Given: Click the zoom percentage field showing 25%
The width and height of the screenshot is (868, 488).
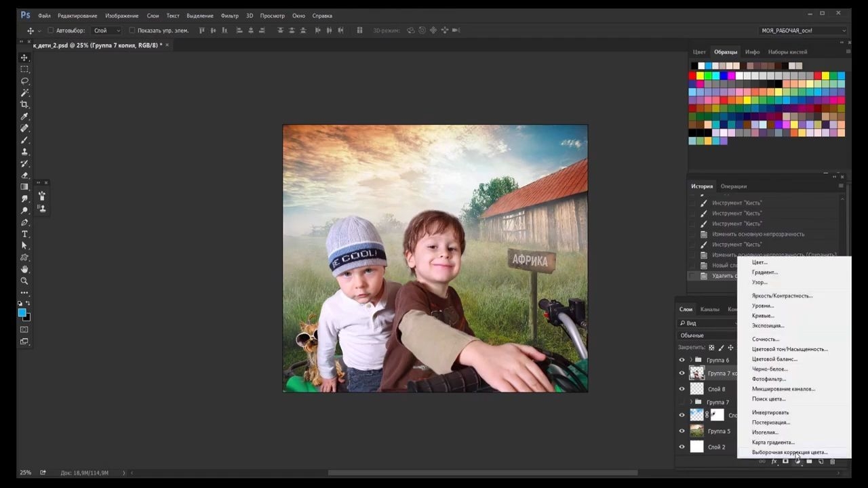Looking at the screenshot, I should point(25,472).
